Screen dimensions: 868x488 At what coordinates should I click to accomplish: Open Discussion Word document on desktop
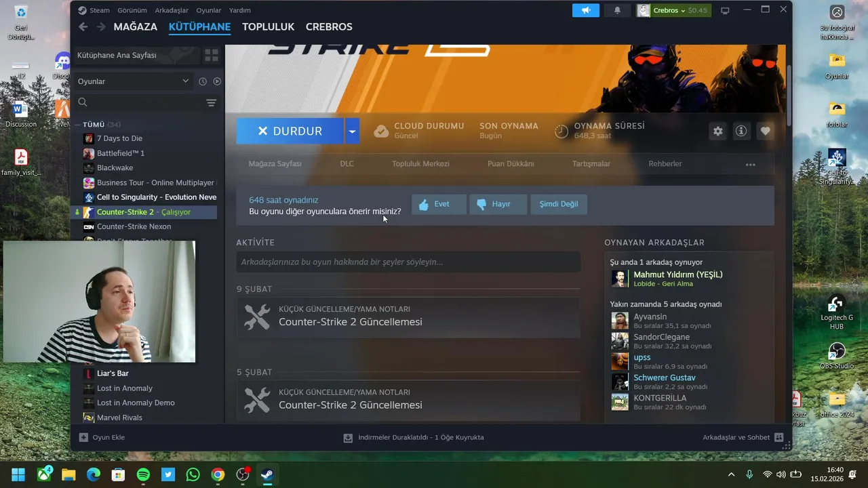point(20,113)
